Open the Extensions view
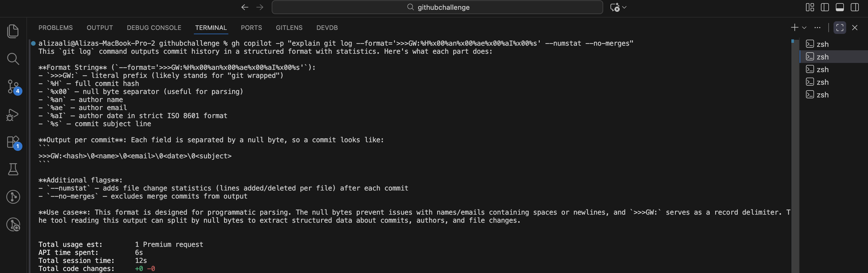This screenshot has width=868, height=273. (x=13, y=142)
